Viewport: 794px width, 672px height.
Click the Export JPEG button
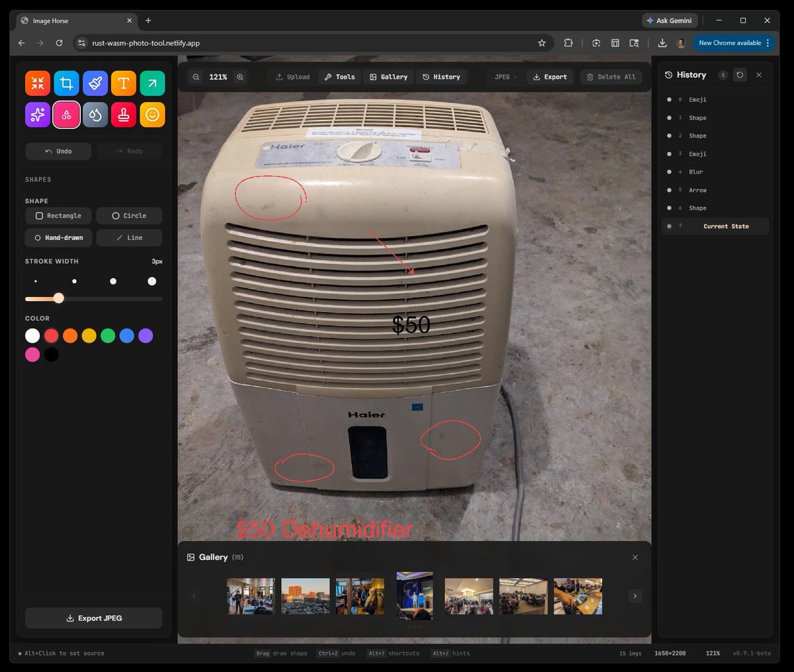click(x=94, y=618)
